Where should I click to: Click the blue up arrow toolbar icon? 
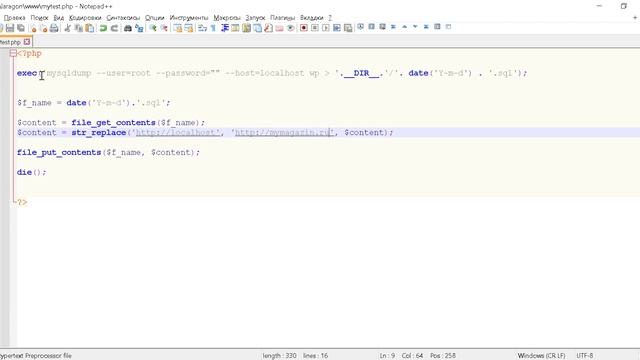(404, 27)
